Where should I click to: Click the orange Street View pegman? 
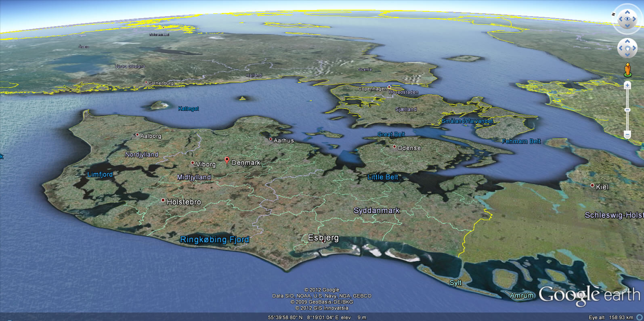(627, 69)
